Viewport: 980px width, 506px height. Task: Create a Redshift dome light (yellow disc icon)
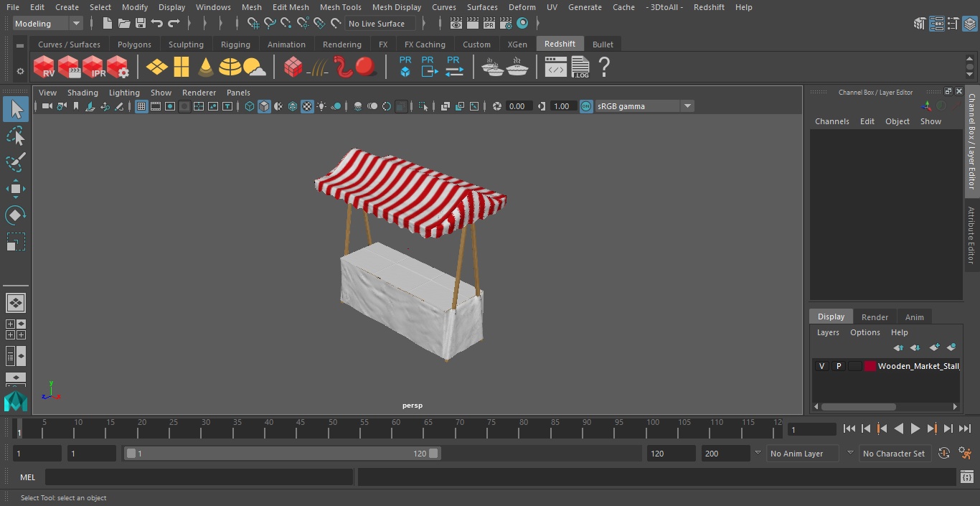pyautogui.click(x=230, y=67)
